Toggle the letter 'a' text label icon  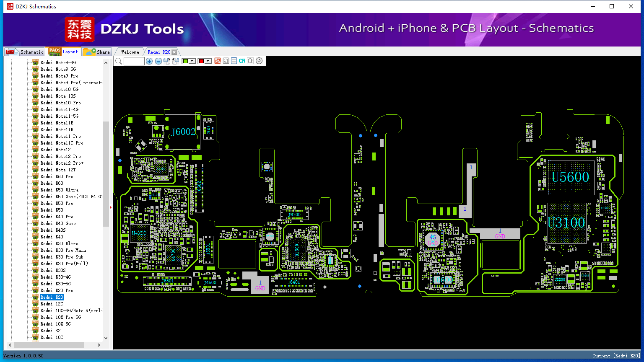[226, 61]
